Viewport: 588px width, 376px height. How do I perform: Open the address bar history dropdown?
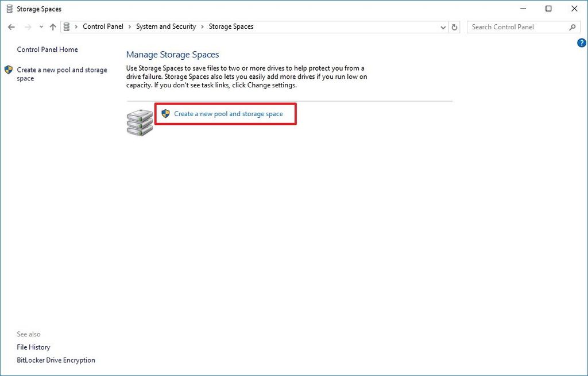442,26
